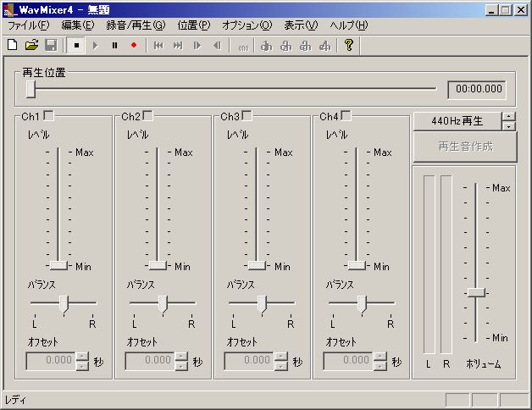
Task: Click the Ch3 レベル slider handle at Min
Action: coord(257,265)
